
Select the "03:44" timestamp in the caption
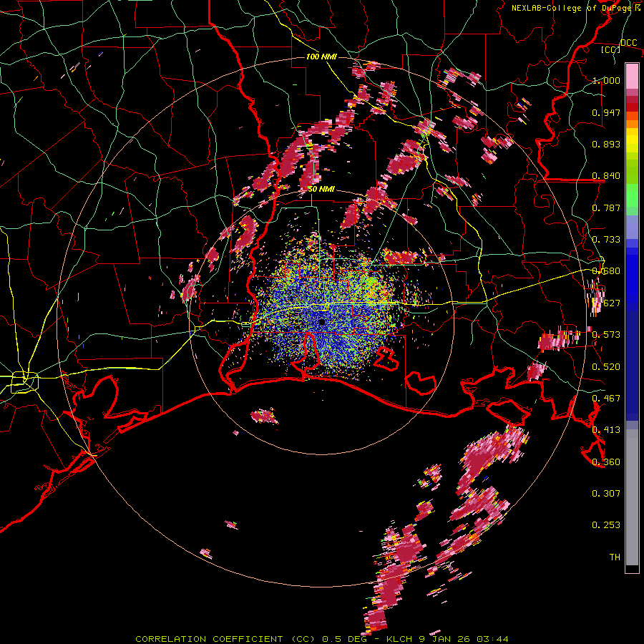click(492, 639)
